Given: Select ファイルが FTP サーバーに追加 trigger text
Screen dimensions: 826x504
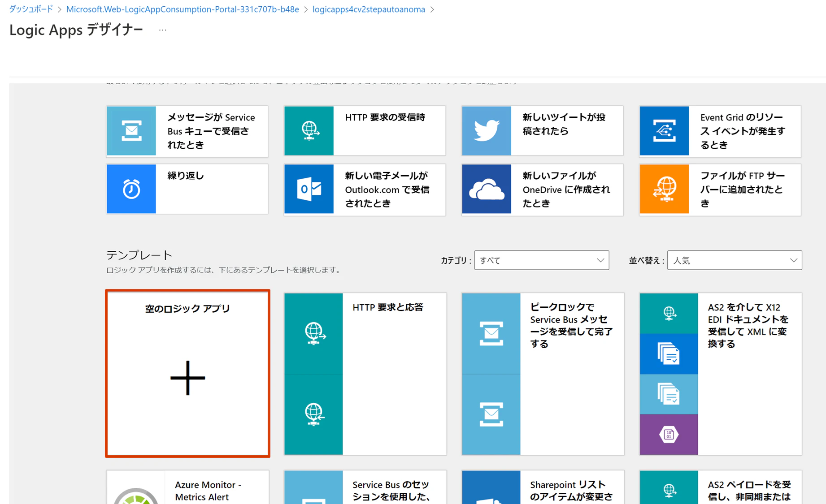Looking at the screenshot, I should [x=743, y=190].
